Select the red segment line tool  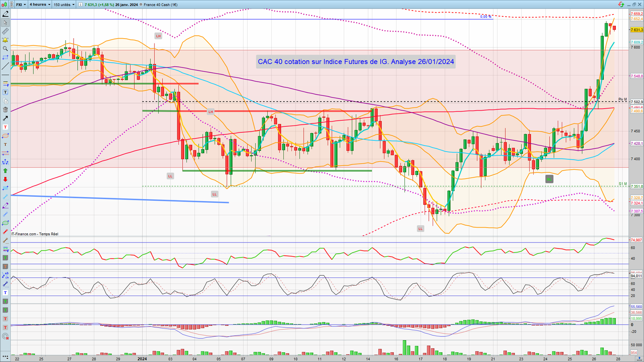point(5,232)
